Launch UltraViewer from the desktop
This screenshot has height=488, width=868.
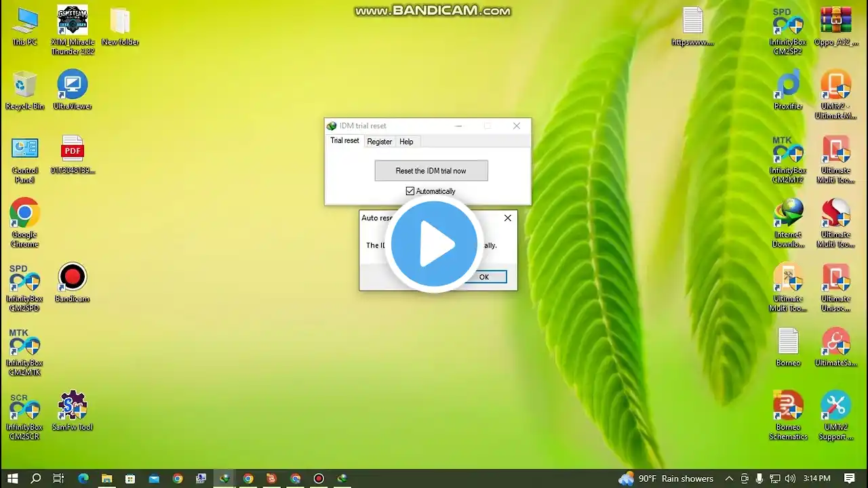pos(72,85)
